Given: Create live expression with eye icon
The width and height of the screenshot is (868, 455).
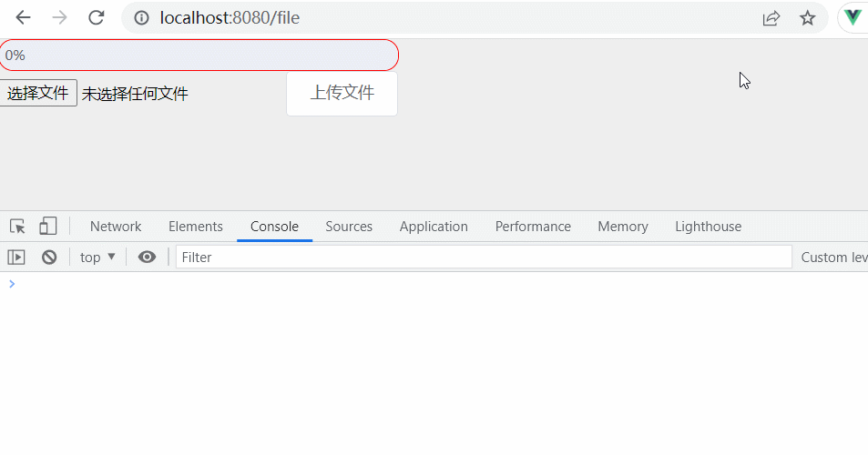Looking at the screenshot, I should click(147, 258).
